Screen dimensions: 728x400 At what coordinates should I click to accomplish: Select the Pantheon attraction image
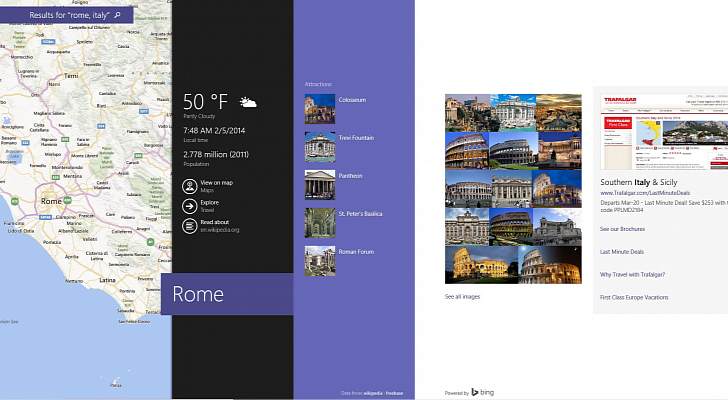click(x=320, y=184)
